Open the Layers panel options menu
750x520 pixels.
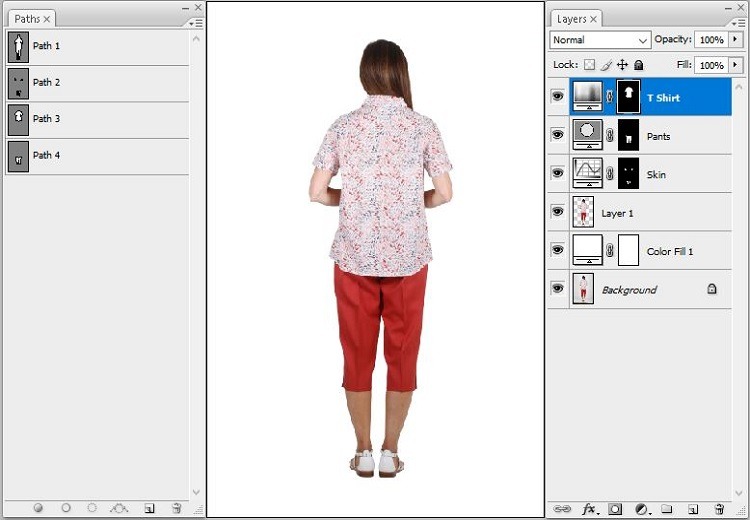tap(738, 23)
